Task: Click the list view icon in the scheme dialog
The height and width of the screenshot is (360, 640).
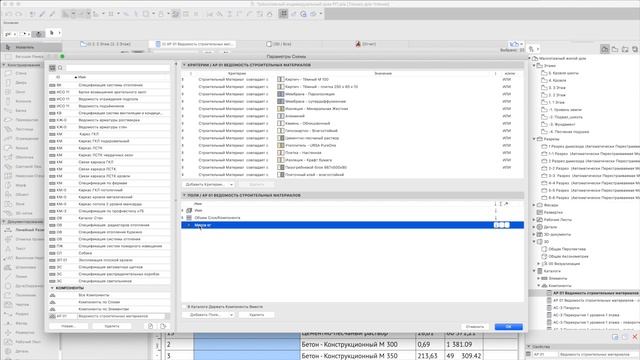Action: click(x=52, y=68)
